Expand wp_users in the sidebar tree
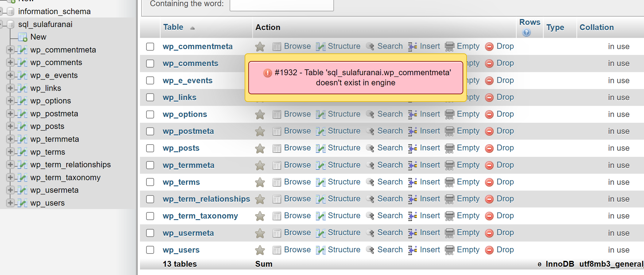The height and width of the screenshot is (275, 644). (x=10, y=203)
